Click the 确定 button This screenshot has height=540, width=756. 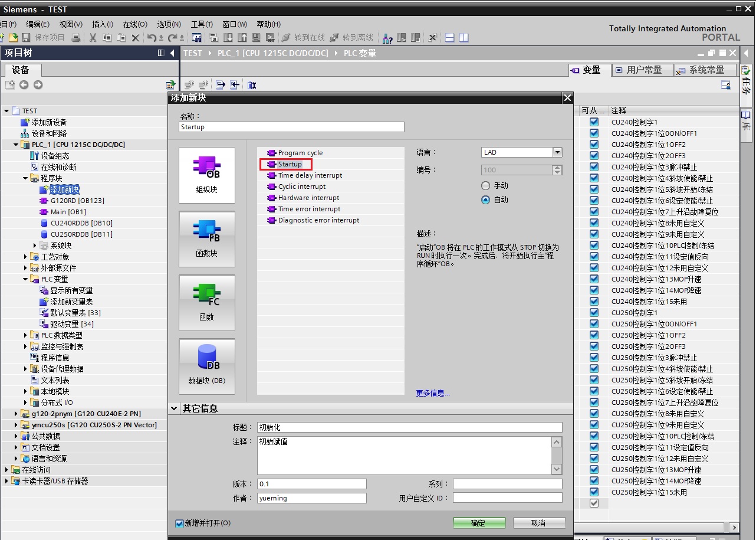coord(479,523)
